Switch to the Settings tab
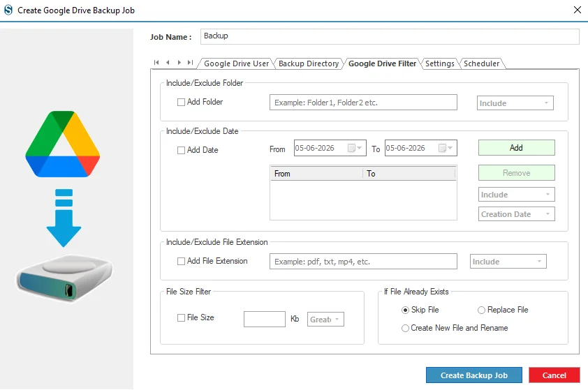The height and width of the screenshot is (390, 588). (439, 63)
